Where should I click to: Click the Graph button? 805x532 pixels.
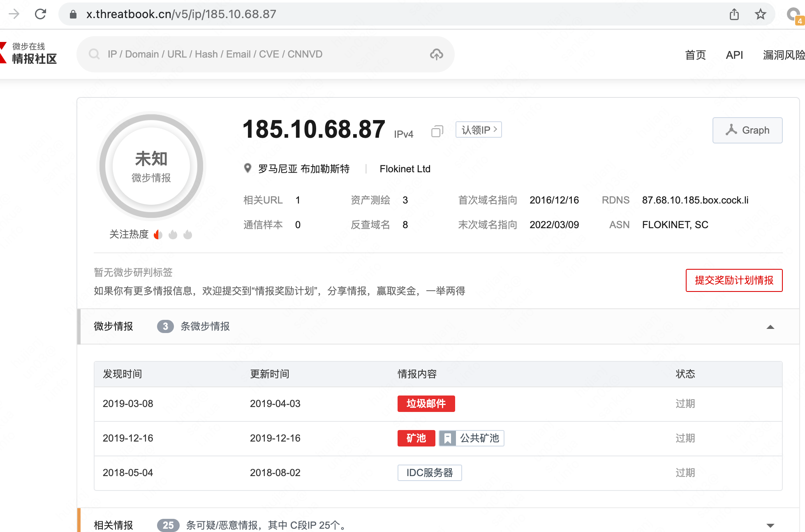747,130
